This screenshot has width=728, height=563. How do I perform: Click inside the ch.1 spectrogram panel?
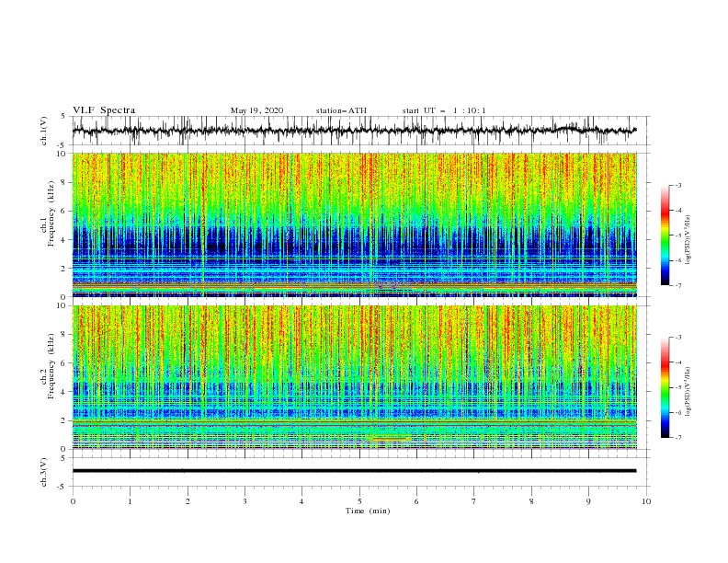(355, 224)
